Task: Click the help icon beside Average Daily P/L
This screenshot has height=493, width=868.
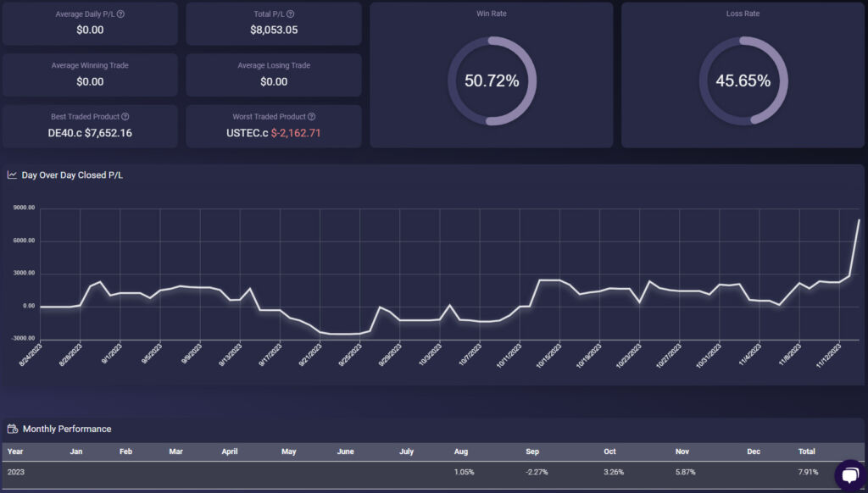Action: (x=120, y=14)
